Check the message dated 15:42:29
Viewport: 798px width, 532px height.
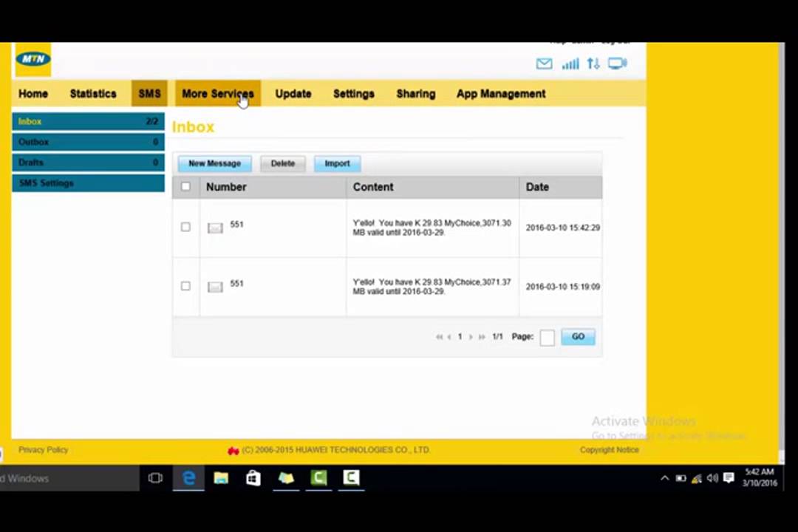coord(185,227)
